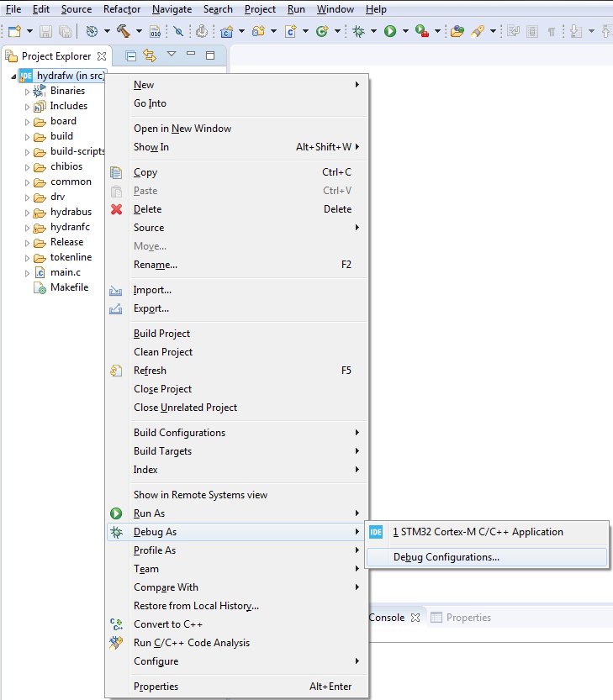Click the Save toolbar icon

click(45, 31)
